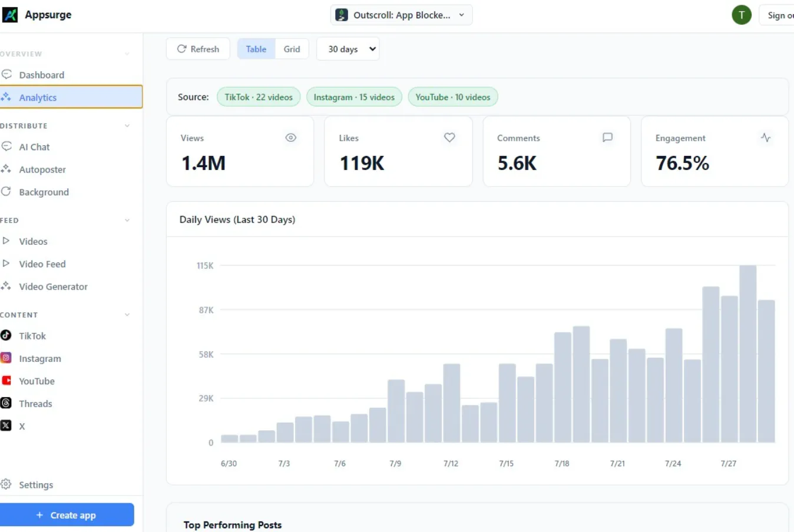Click the Autoposter sparkle icon
Viewport: 794px width, 532px height.
point(6,169)
